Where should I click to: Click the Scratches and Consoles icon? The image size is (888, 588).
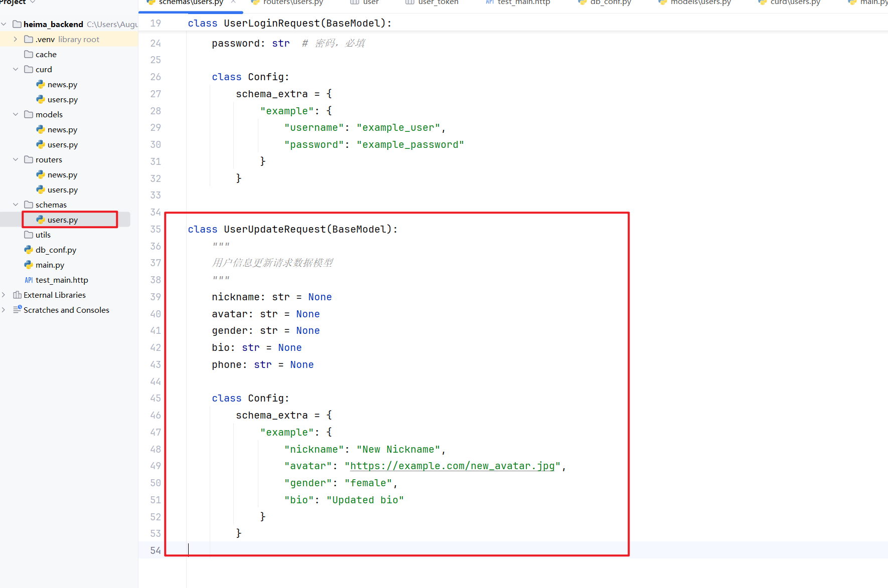coord(17,310)
